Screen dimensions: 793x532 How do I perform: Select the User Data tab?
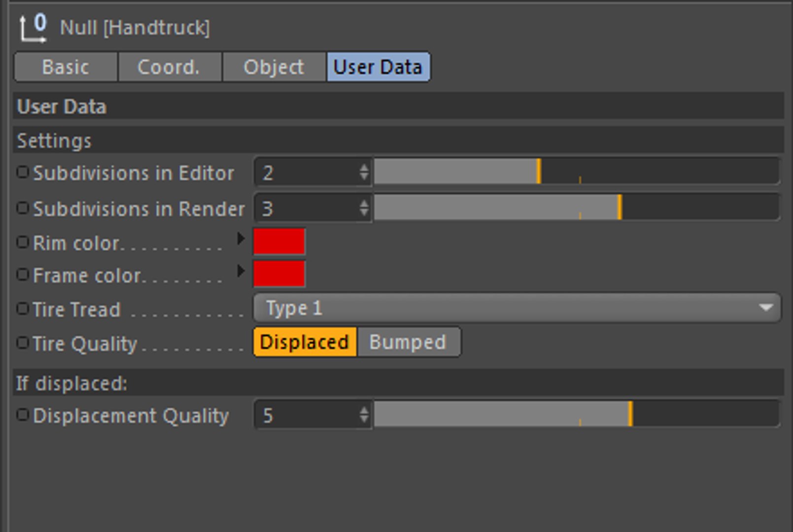[x=378, y=67]
